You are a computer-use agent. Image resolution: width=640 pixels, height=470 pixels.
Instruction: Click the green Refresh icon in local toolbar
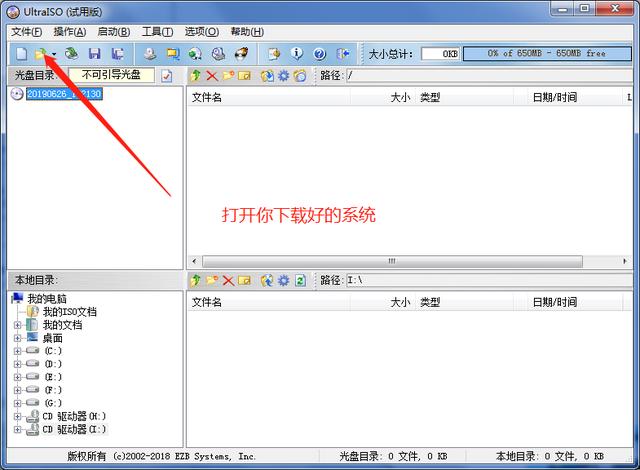[300, 280]
